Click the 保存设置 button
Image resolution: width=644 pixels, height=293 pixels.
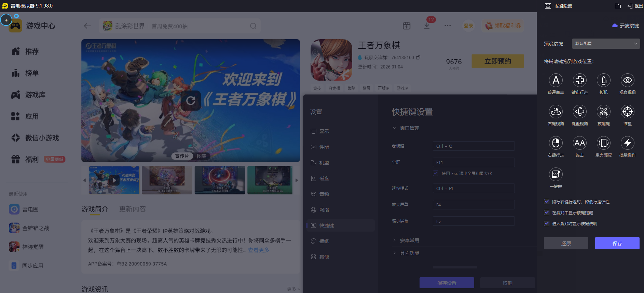pos(447,283)
